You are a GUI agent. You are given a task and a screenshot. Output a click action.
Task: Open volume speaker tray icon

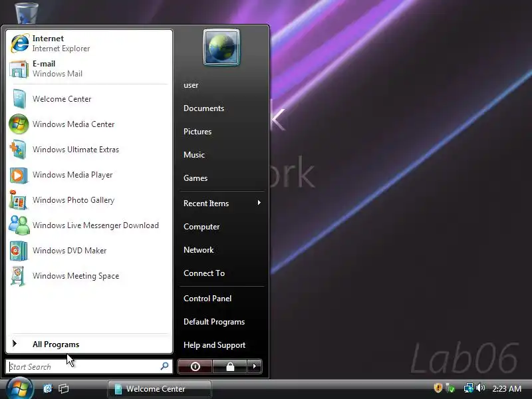click(480, 388)
